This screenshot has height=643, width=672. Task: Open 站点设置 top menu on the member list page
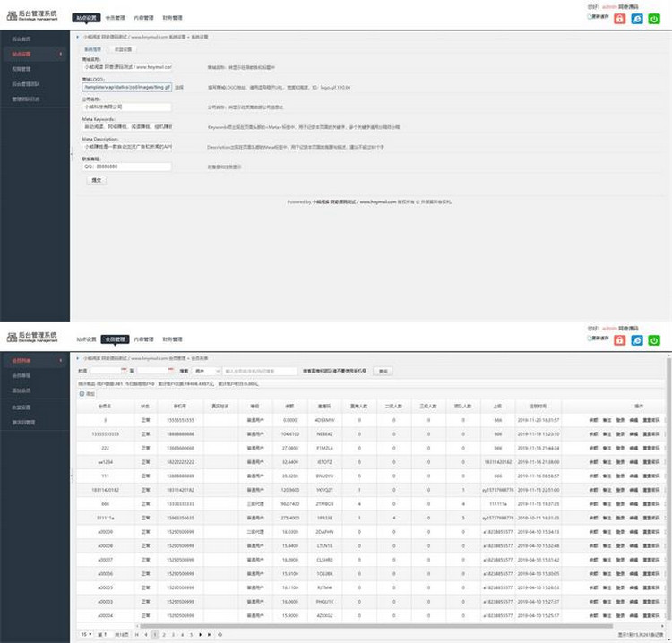tap(86, 339)
